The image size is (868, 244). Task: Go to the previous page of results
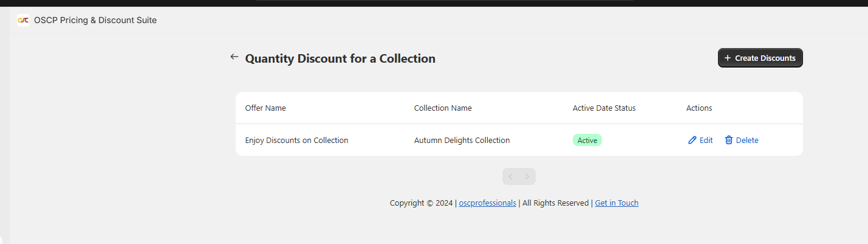511,176
